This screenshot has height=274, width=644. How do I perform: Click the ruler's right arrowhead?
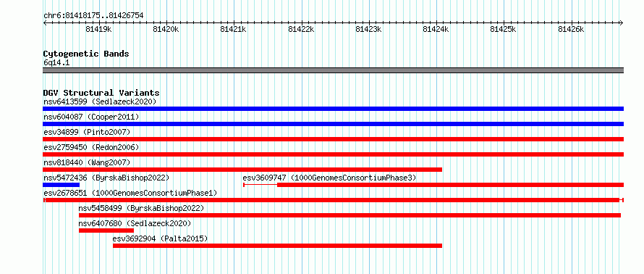click(622, 23)
